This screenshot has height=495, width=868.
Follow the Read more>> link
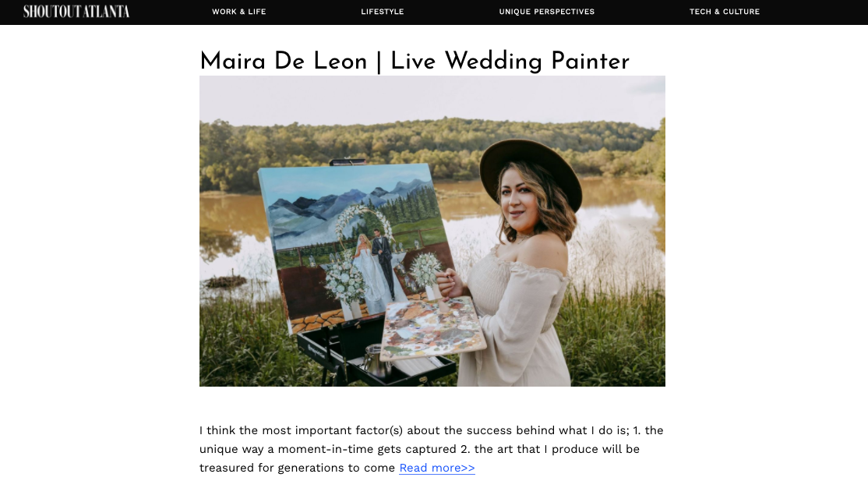(437, 468)
